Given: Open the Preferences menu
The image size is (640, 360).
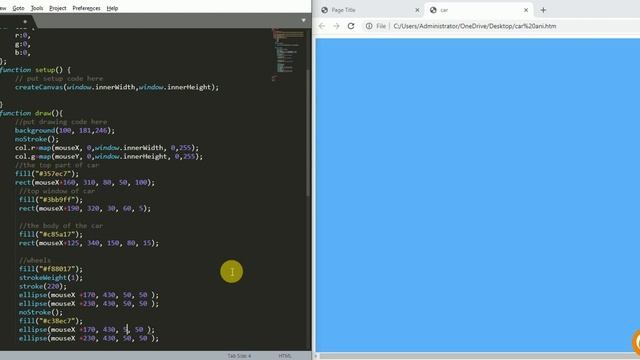Looking at the screenshot, I should pos(86,8).
